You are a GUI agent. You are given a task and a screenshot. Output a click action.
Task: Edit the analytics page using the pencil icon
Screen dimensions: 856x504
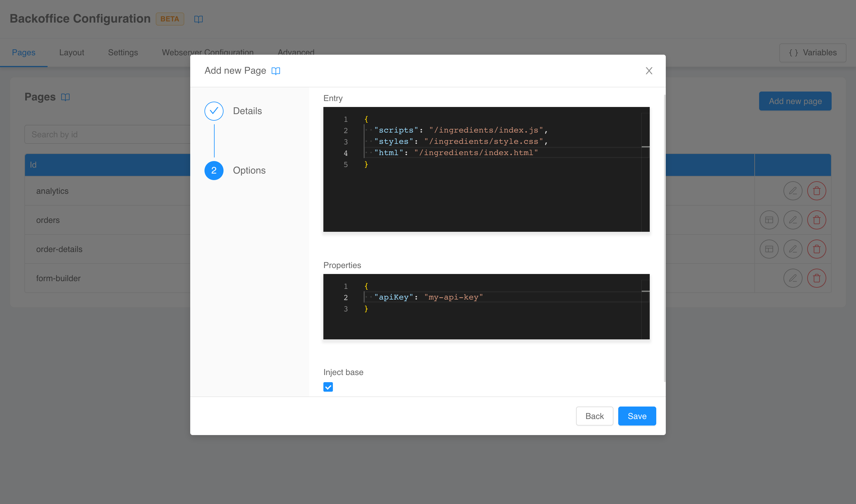(x=793, y=190)
